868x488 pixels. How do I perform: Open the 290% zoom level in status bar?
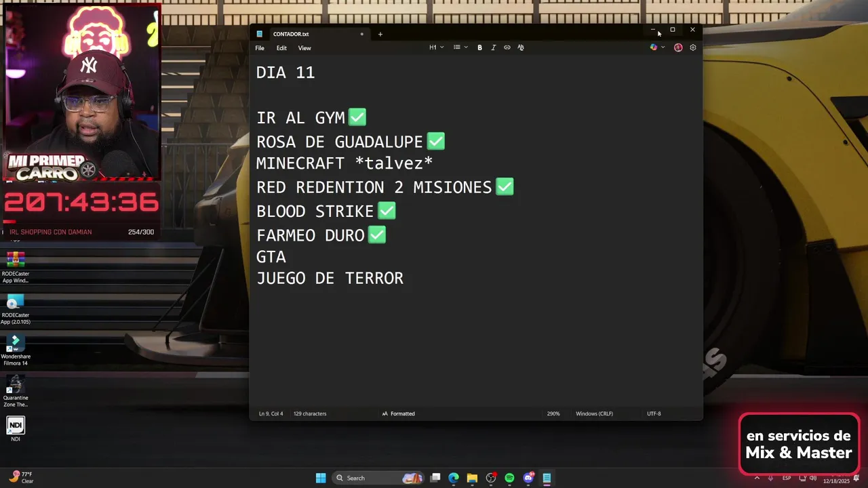[x=553, y=413]
